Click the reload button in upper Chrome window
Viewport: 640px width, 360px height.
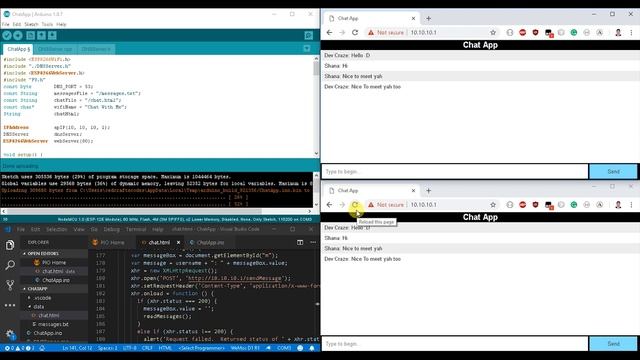coord(355,32)
